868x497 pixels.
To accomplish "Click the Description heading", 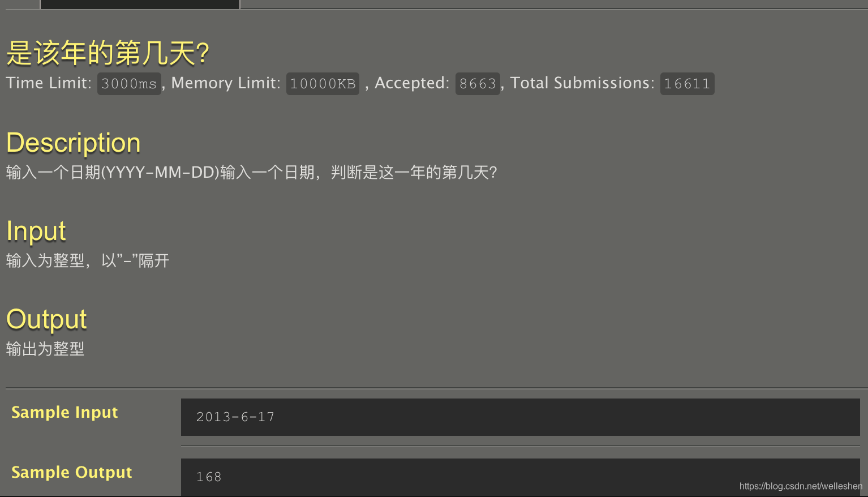I will click(x=74, y=143).
